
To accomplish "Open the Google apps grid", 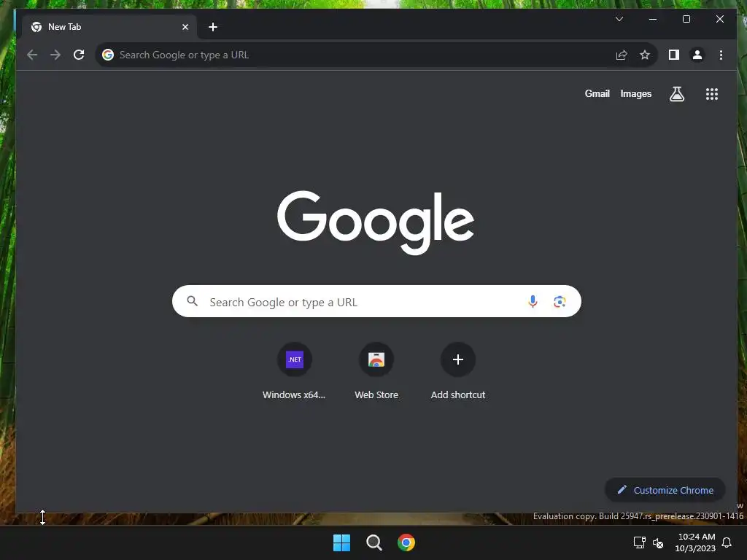I will (x=712, y=94).
